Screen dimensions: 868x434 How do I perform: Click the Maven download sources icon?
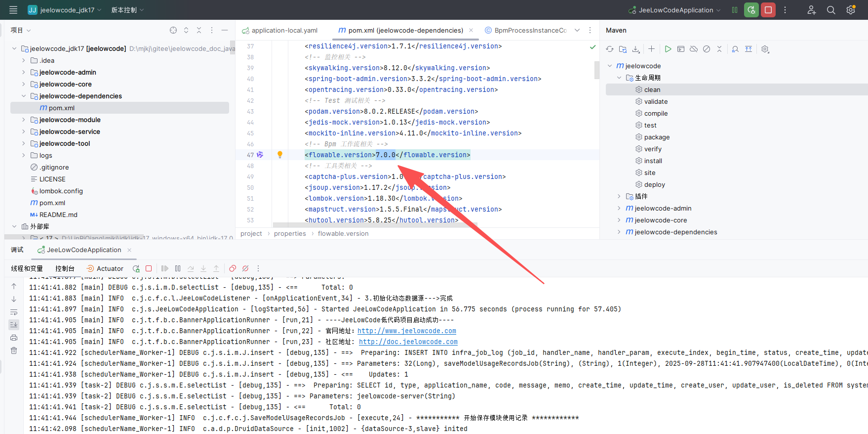point(636,49)
